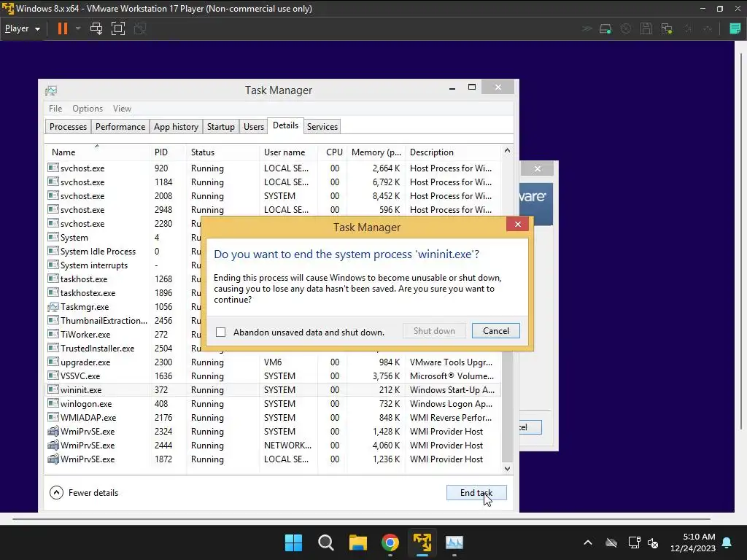
Task: Click the Shut down button in the dialog
Action: [434, 331]
